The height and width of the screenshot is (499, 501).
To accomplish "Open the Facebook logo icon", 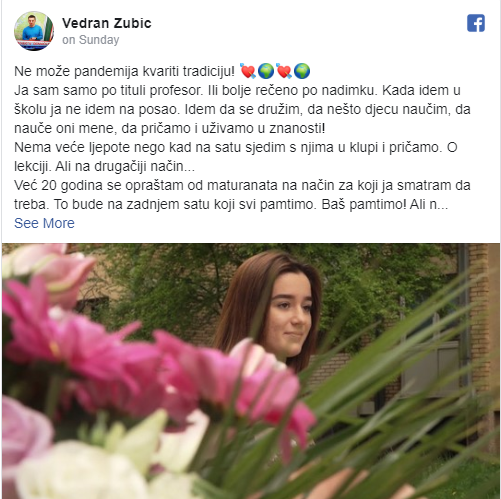I will pos(476,23).
